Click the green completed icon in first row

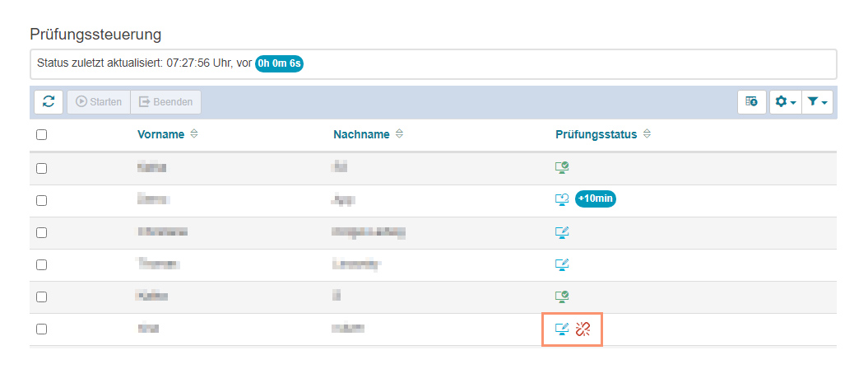click(563, 168)
